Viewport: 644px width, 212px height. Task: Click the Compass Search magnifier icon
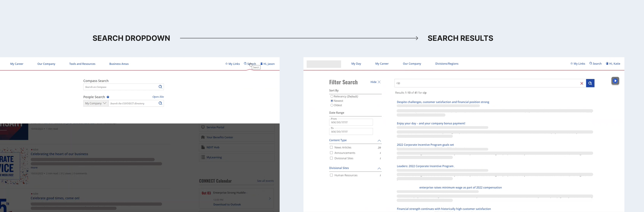(x=160, y=87)
